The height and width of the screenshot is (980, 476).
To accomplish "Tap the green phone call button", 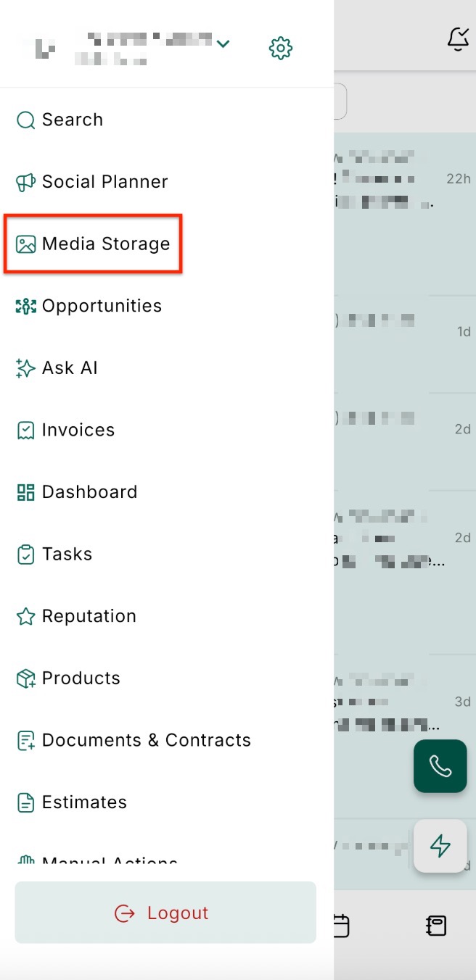I will (x=440, y=766).
